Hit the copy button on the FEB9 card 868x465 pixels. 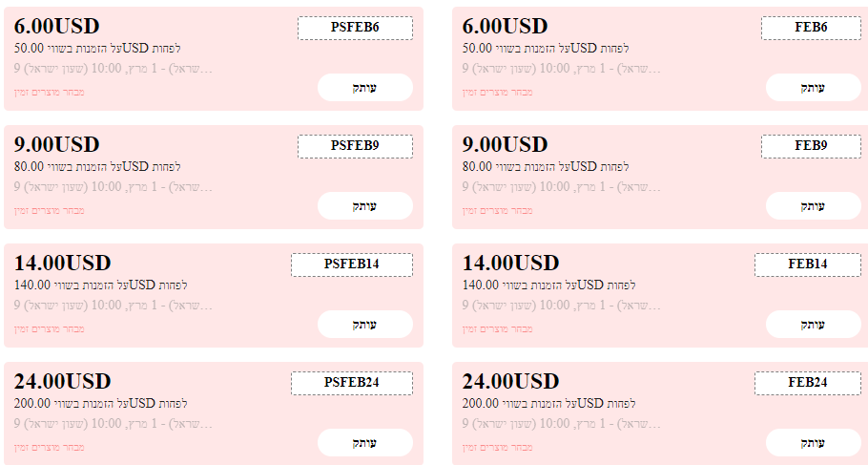[813, 206]
